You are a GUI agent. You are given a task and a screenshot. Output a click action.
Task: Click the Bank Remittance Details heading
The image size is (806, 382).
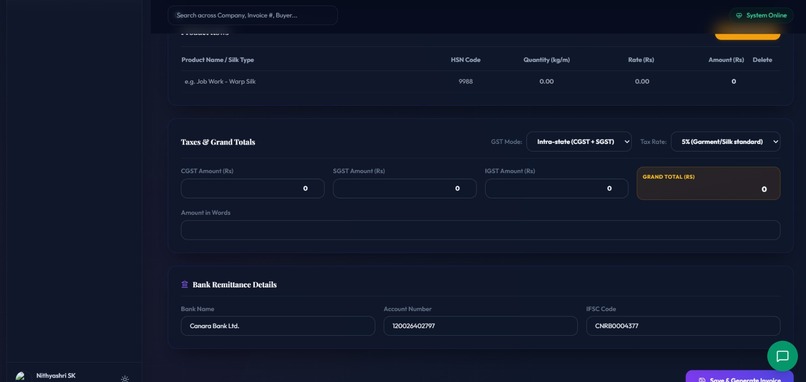click(x=234, y=284)
